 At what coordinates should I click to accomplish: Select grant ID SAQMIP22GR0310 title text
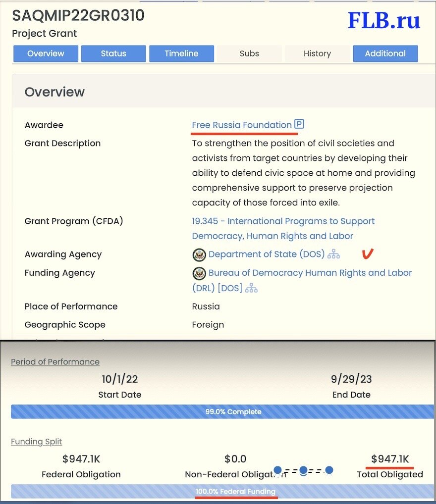78,15
